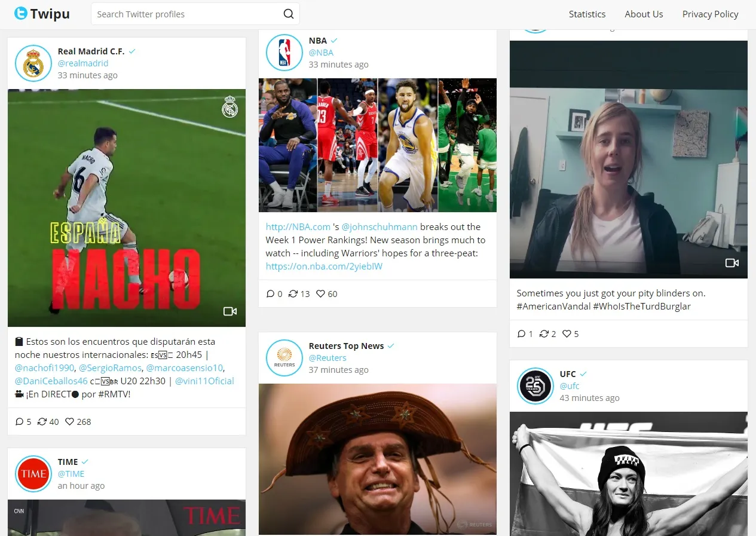Click UFC '43 minutes ago' timestamp
The image size is (756, 536).
pyautogui.click(x=590, y=398)
